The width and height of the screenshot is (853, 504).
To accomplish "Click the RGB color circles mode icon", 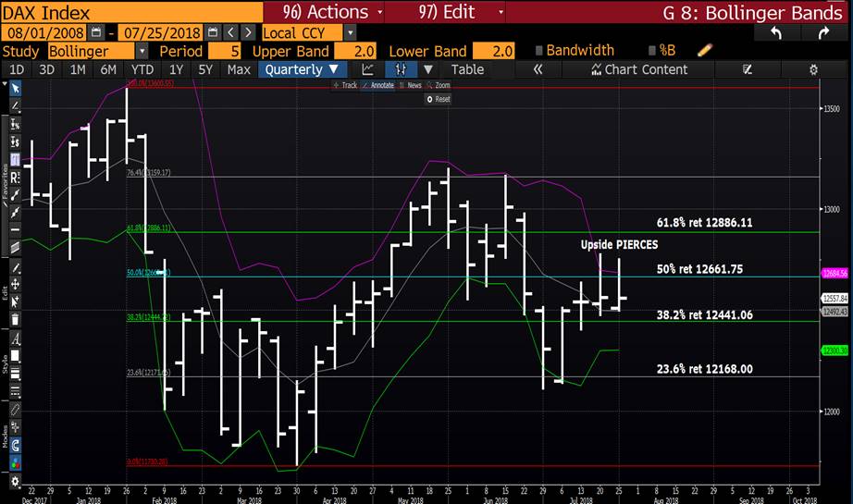I will [15, 463].
